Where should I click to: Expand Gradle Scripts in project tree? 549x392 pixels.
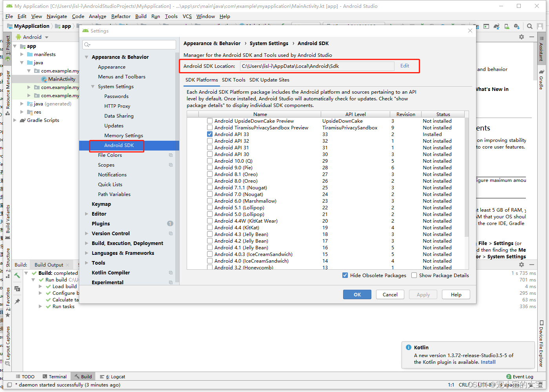tap(15, 120)
